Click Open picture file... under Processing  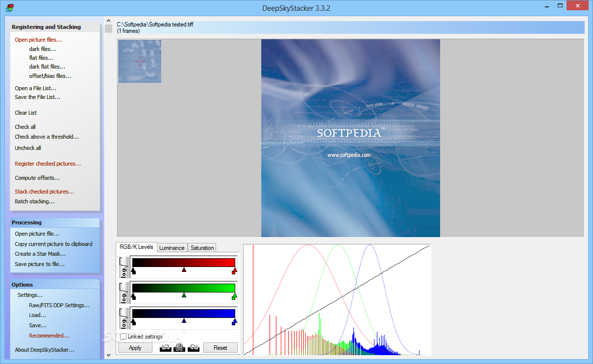pyautogui.click(x=37, y=234)
